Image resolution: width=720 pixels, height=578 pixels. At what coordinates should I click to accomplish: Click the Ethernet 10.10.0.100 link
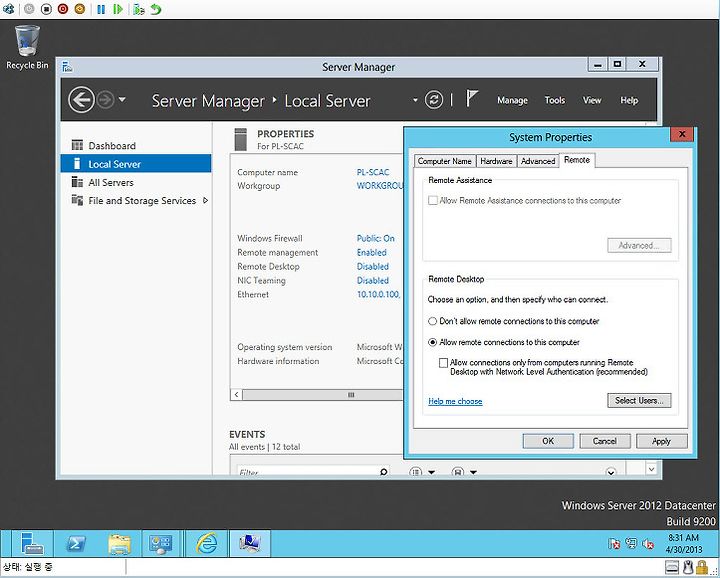coord(378,294)
